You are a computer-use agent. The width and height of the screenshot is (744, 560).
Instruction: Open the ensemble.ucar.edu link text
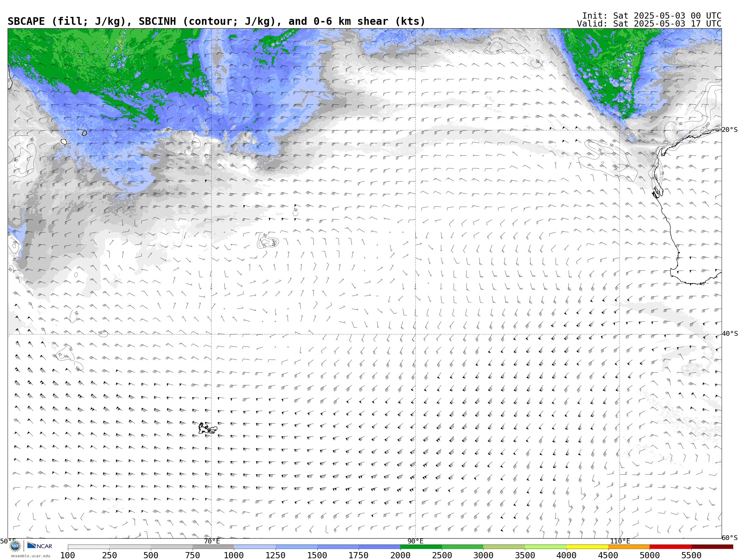(30, 556)
